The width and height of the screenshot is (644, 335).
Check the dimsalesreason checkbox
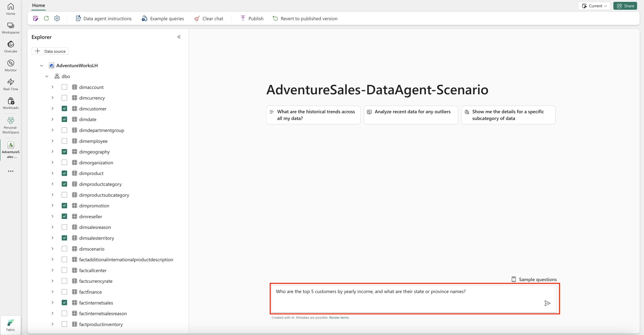tap(64, 227)
